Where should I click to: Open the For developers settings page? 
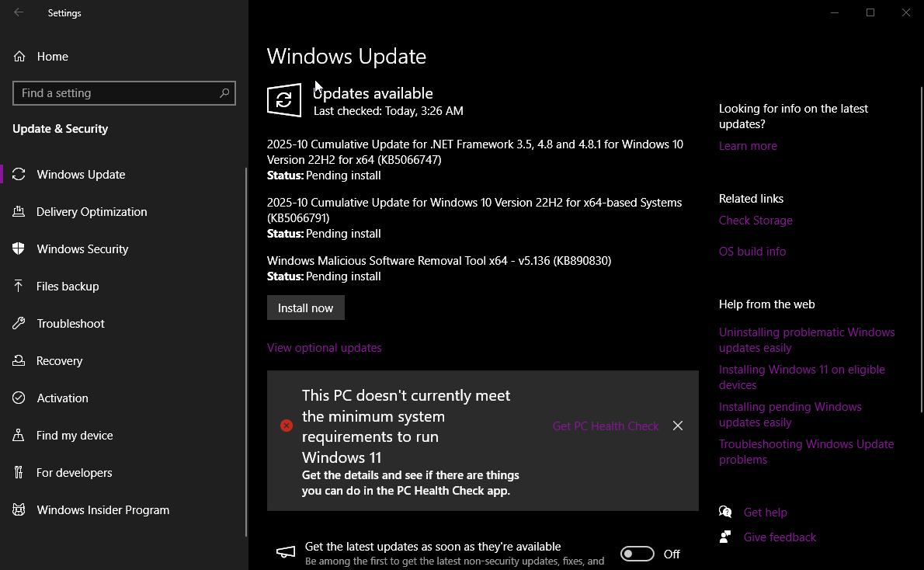pyautogui.click(x=75, y=473)
